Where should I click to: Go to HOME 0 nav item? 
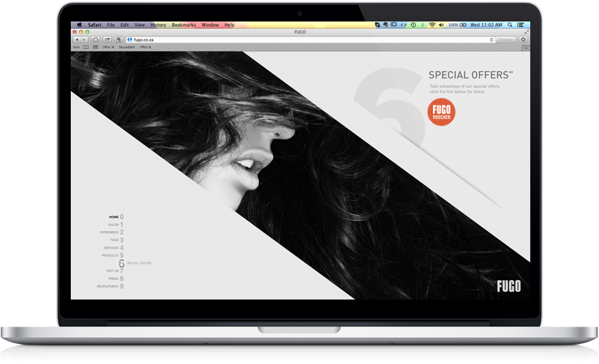click(116, 217)
